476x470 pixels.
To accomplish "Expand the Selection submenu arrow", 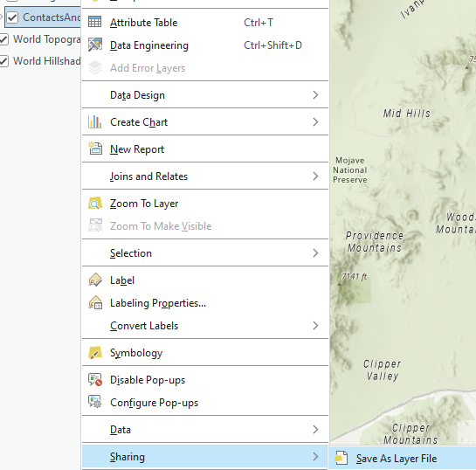I will pyautogui.click(x=315, y=253).
